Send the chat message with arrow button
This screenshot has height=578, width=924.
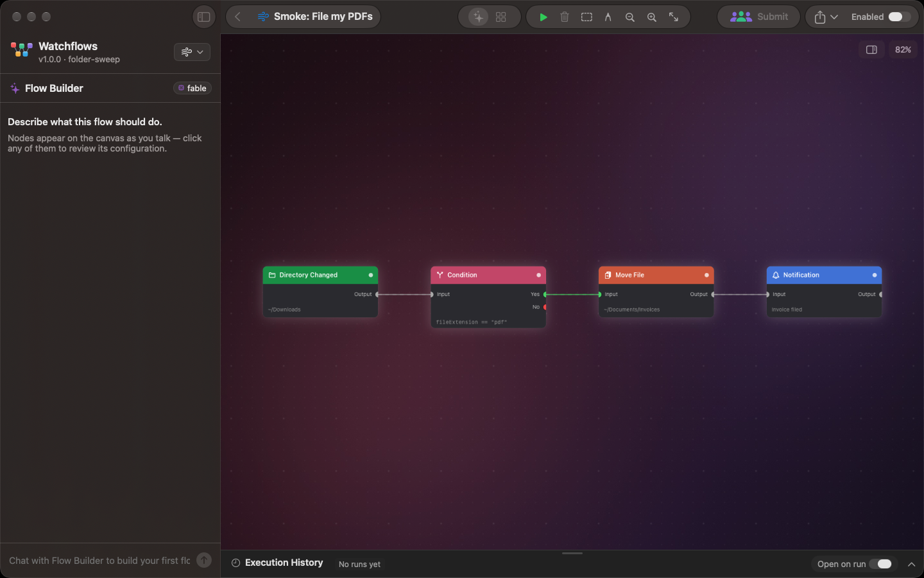[204, 560]
